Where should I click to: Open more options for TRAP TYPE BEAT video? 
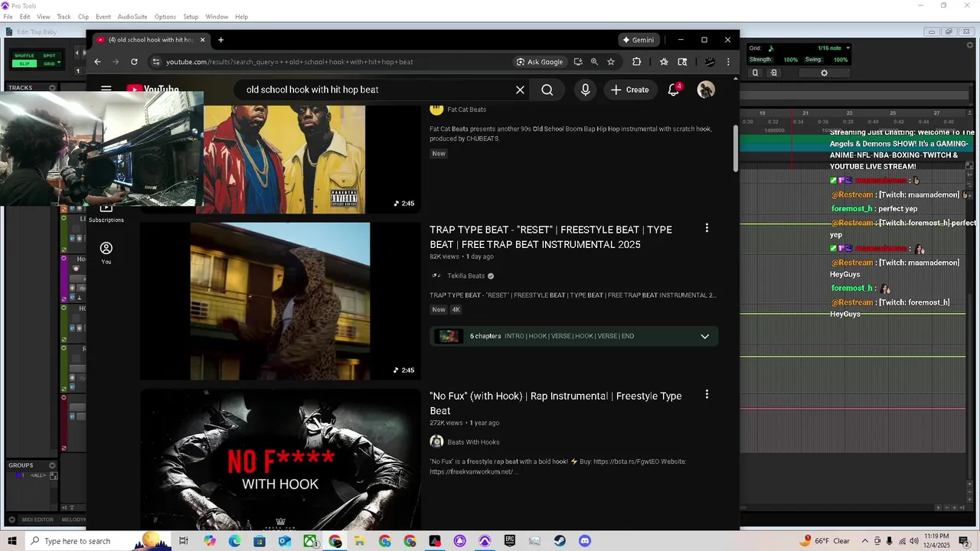(707, 228)
